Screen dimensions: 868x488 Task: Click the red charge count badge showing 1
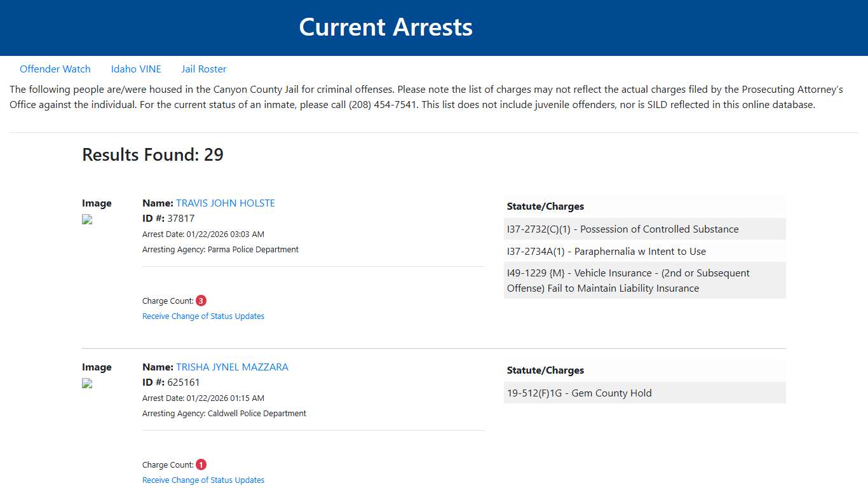(201, 464)
